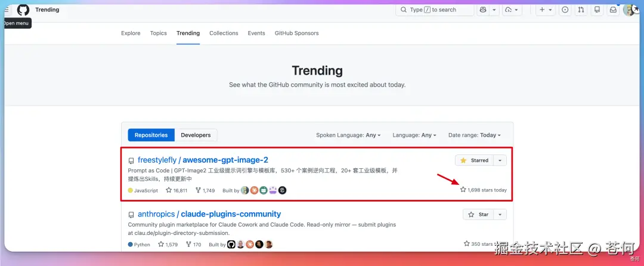This screenshot has height=266, width=644.
Task: Click the orange starburst avatar in awesome-gpt-image-2 row
Action: [254, 190]
